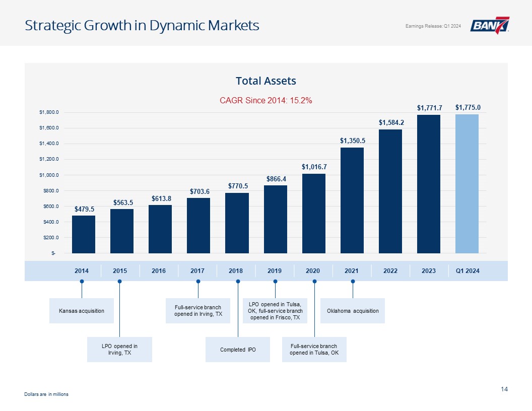Choose the 2019 year label on the timeline
This screenshot has height=411, width=532.
[275, 271]
